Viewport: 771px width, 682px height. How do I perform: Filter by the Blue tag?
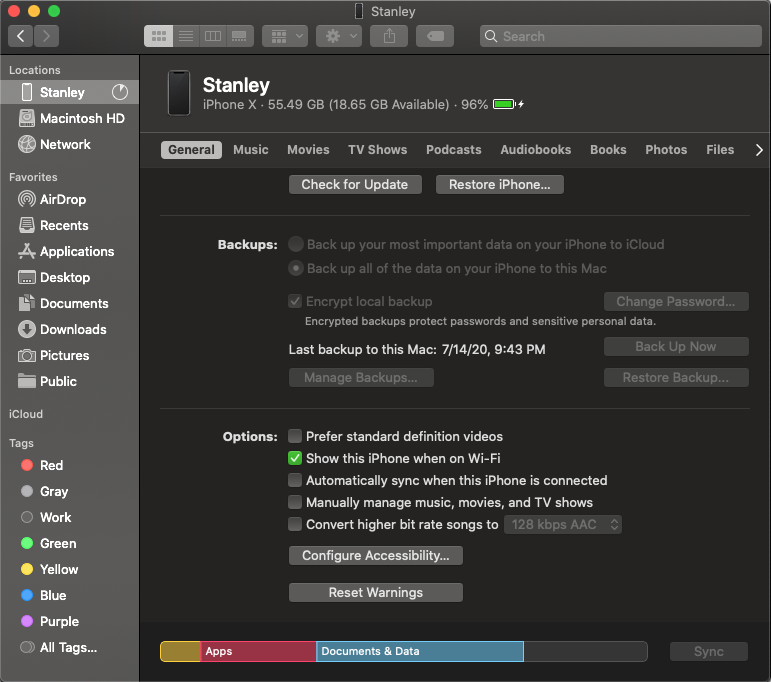click(69, 595)
